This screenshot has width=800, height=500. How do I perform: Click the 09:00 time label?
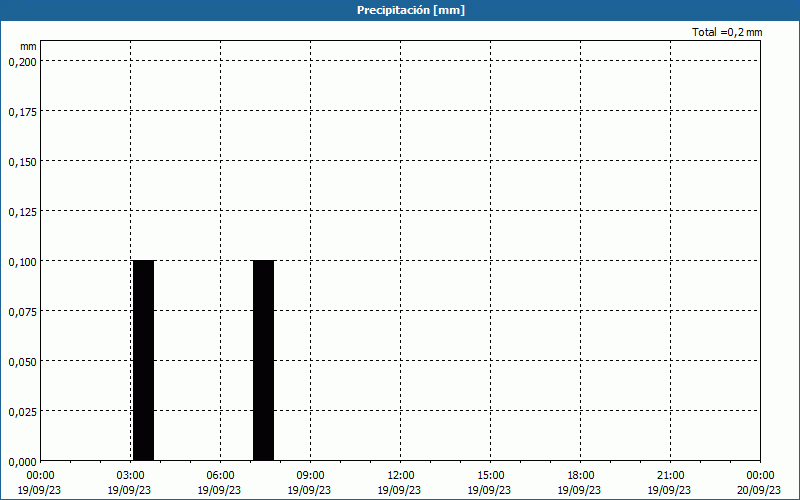click(x=310, y=476)
